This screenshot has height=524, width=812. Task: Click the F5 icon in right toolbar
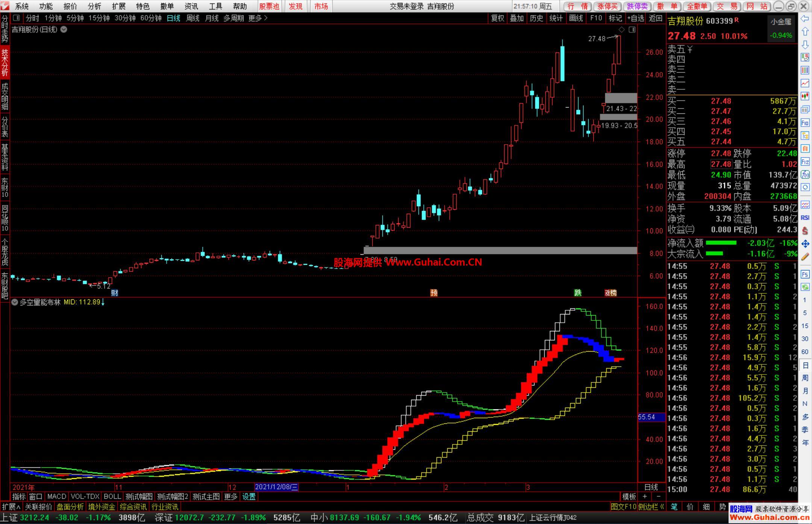(x=805, y=275)
